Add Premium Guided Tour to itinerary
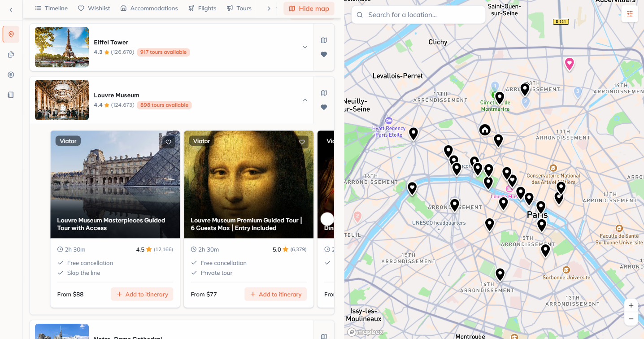 [276, 294]
